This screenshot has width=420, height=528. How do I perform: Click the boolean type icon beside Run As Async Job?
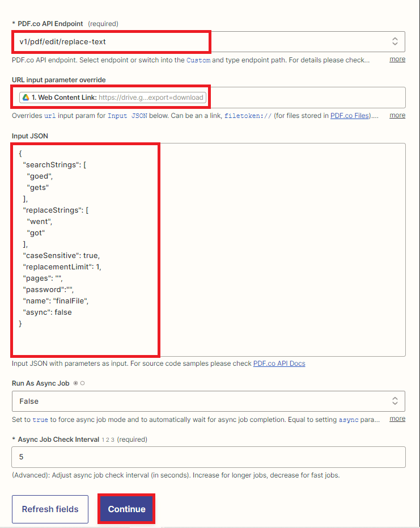coord(79,383)
